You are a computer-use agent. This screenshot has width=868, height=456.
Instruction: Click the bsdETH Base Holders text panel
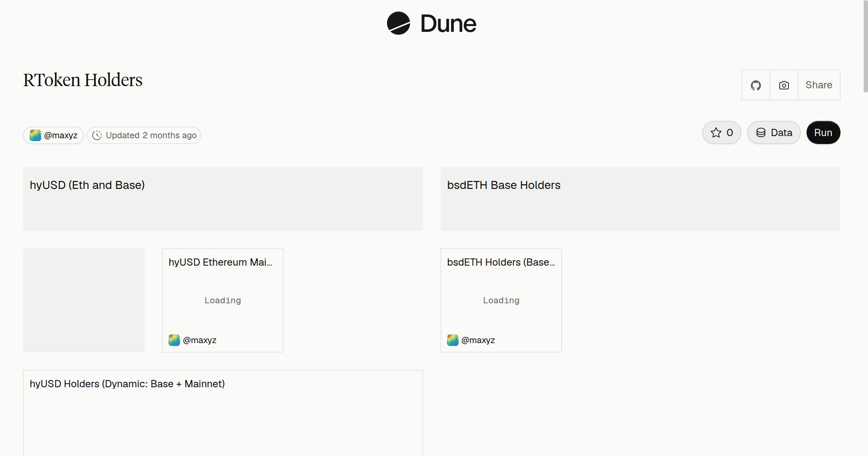[640, 199]
